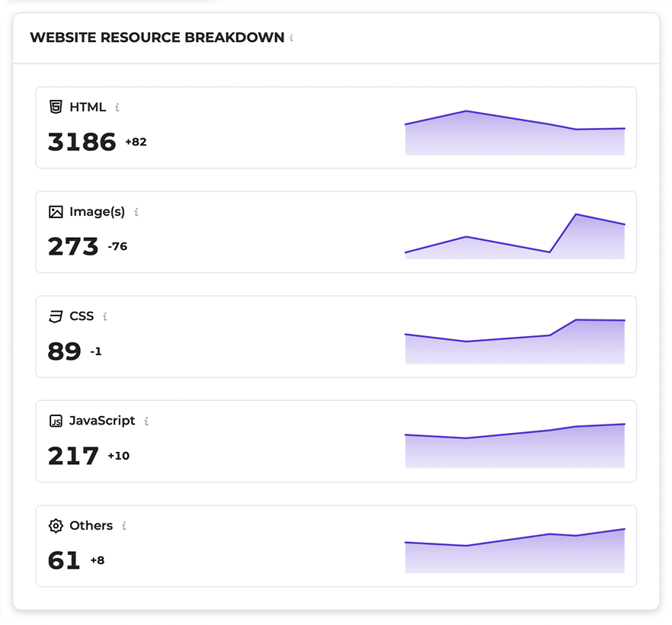Image resolution: width=672 pixels, height=625 pixels.
Task: Click the Website Resource Breakdown heading
Action: coord(157,37)
